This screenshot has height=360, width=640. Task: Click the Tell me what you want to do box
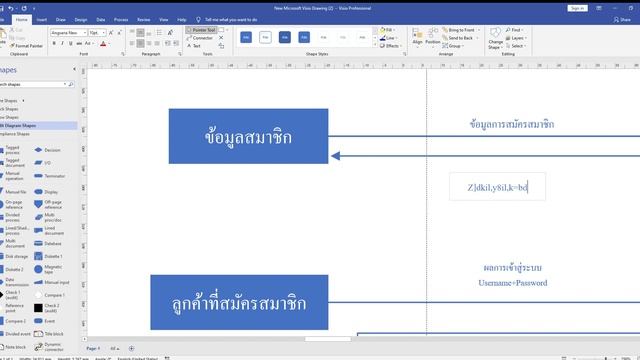227,20
